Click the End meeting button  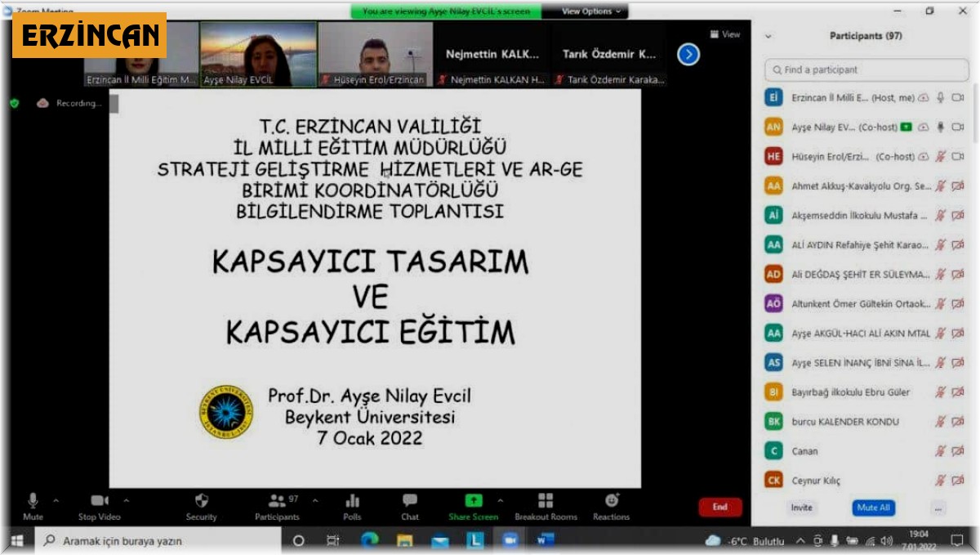[x=719, y=507]
